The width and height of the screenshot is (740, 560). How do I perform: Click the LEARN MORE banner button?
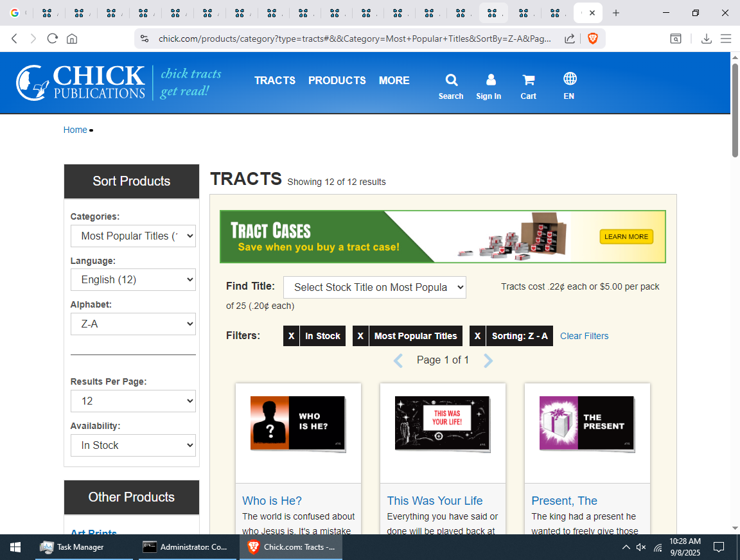pyautogui.click(x=626, y=236)
